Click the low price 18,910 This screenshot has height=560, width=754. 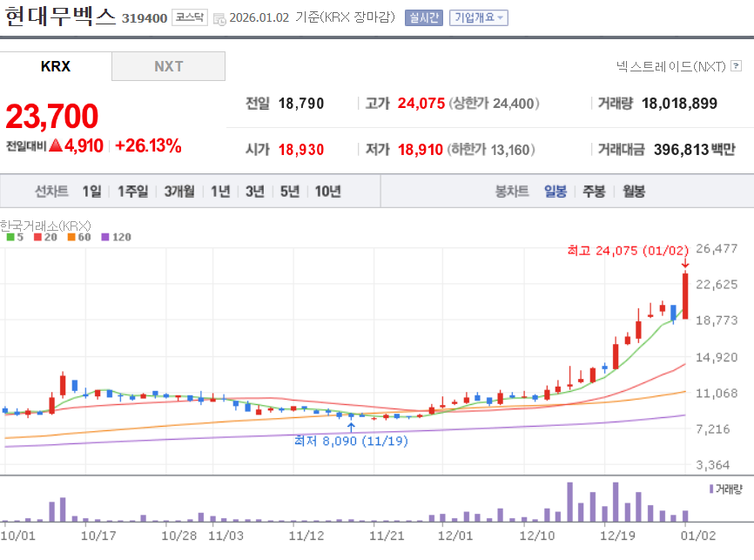click(x=421, y=150)
